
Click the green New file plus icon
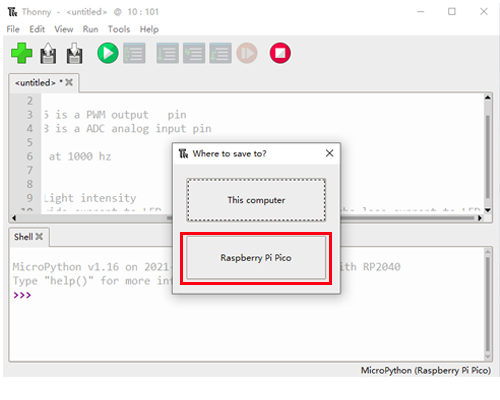coord(22,53)
